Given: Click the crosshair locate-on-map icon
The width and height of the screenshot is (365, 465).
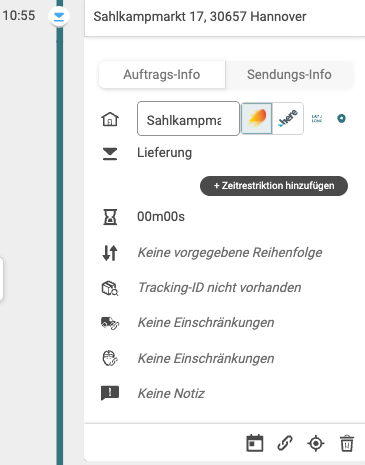Looking at the screenshot, I should coord(316,444).
